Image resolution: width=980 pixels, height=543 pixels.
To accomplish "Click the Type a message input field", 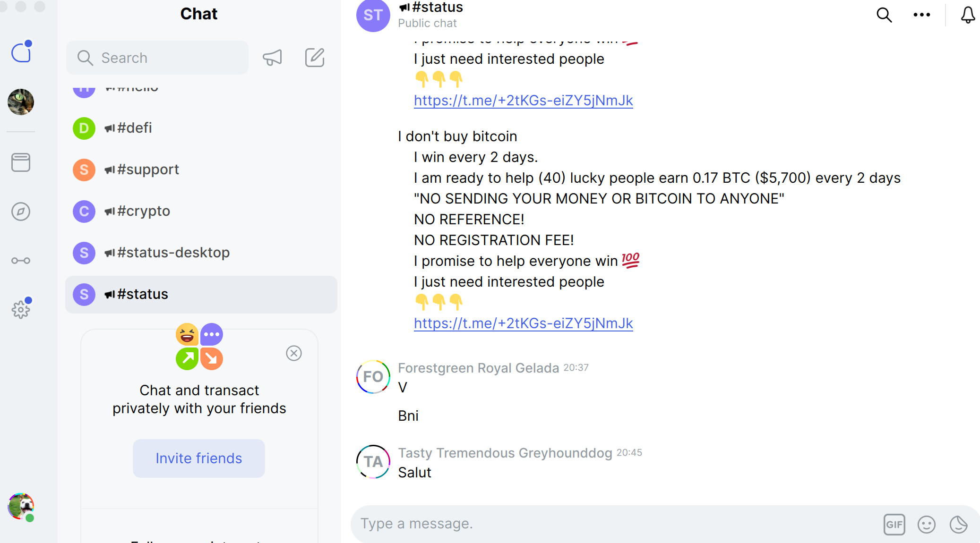I will [x=567, y=523].
